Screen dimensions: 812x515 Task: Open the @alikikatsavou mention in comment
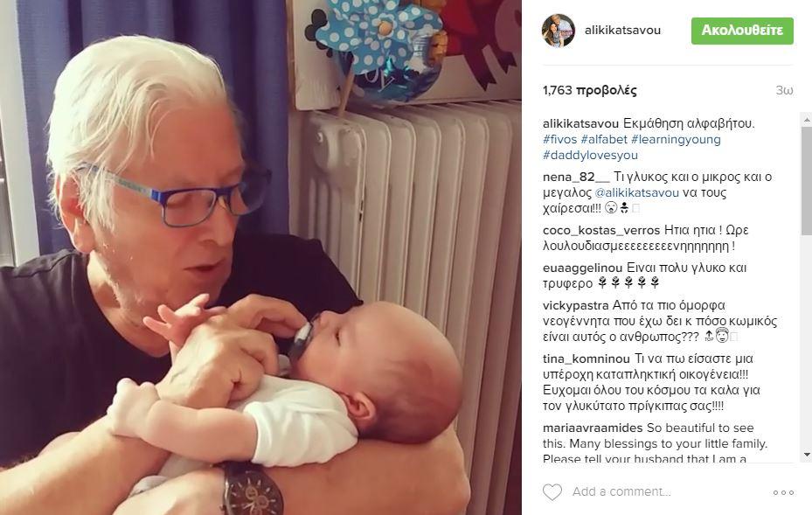coord(637,192)
